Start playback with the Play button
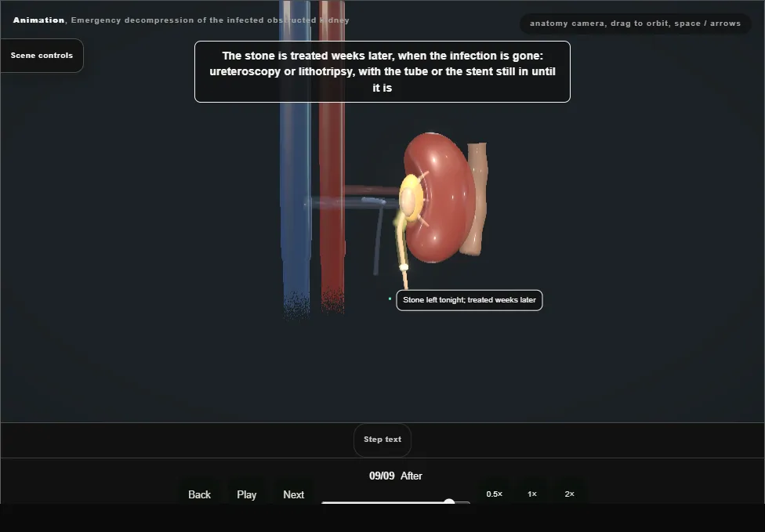Image resolution: width=765 pixels, height=532 pixels. pos(247,494)
